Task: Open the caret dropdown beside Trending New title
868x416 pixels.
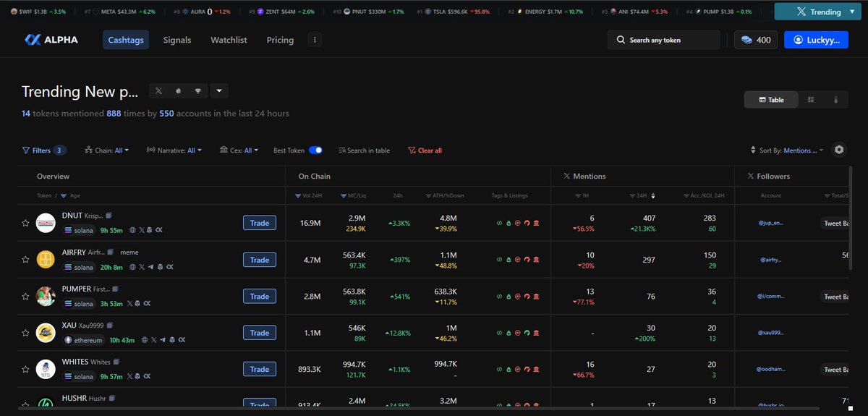Action: (x=220, y=91)
